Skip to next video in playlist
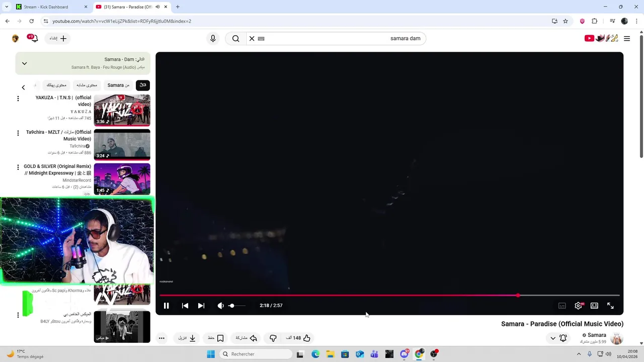Image resolution: width=644 pixels, height=362 pixels. pyautogui.click(x=201, y=306)
